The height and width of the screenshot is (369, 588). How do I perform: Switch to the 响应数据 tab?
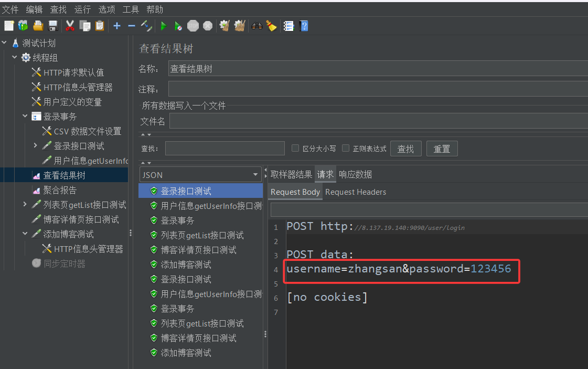(x=355, y=175)
